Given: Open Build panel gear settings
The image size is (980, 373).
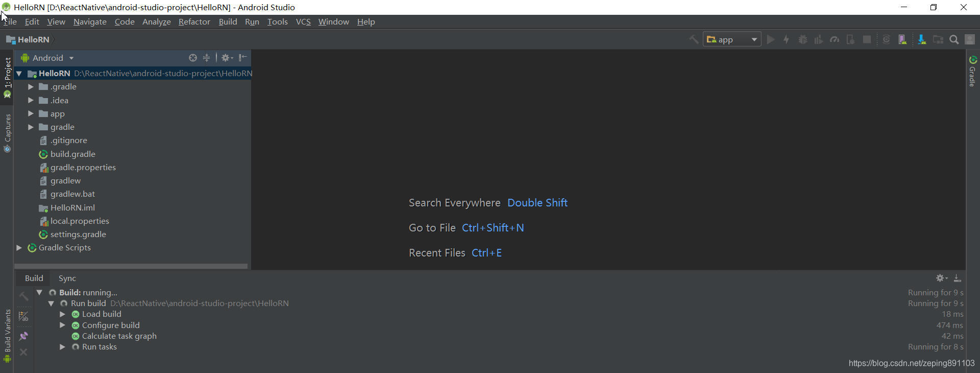Looking at the screenshot, I should click(x=941, y=278).
